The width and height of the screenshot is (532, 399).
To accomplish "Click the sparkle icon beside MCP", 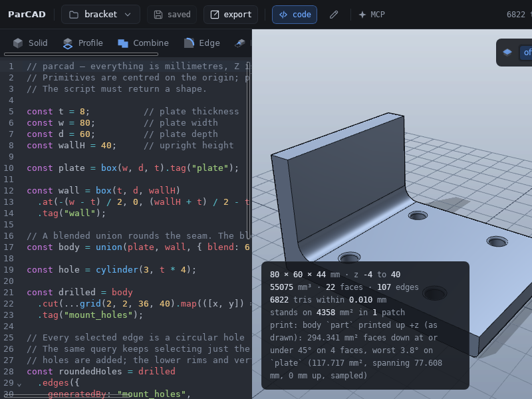I will 362,15.
